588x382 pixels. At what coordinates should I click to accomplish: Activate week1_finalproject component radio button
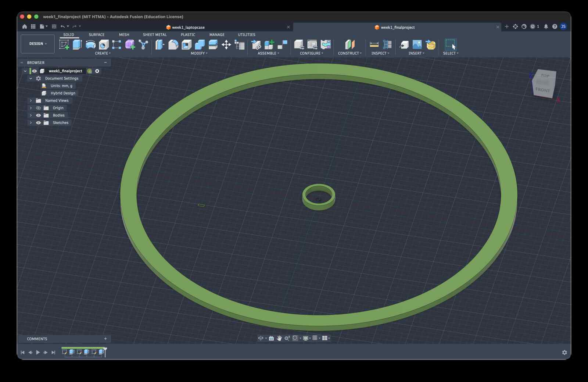click(97, 71)
